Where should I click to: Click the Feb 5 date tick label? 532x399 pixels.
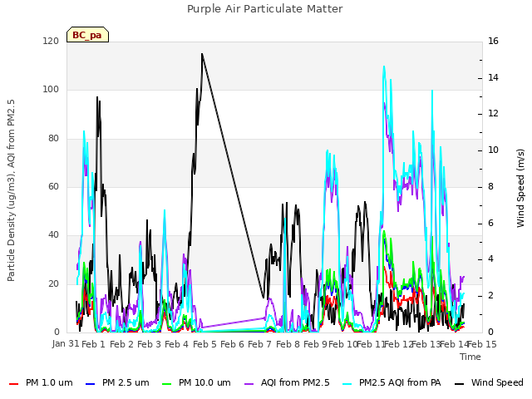[x=204, y=344]
